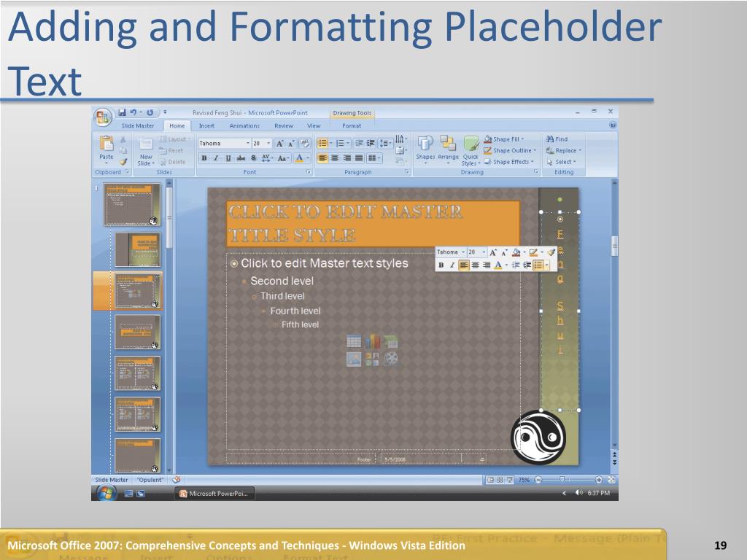The height and width of the screenshot is (560, 747).
Task: Toggle Bold in the ribbon Font group
Action: pyautogui.click(x=204, y=158)
